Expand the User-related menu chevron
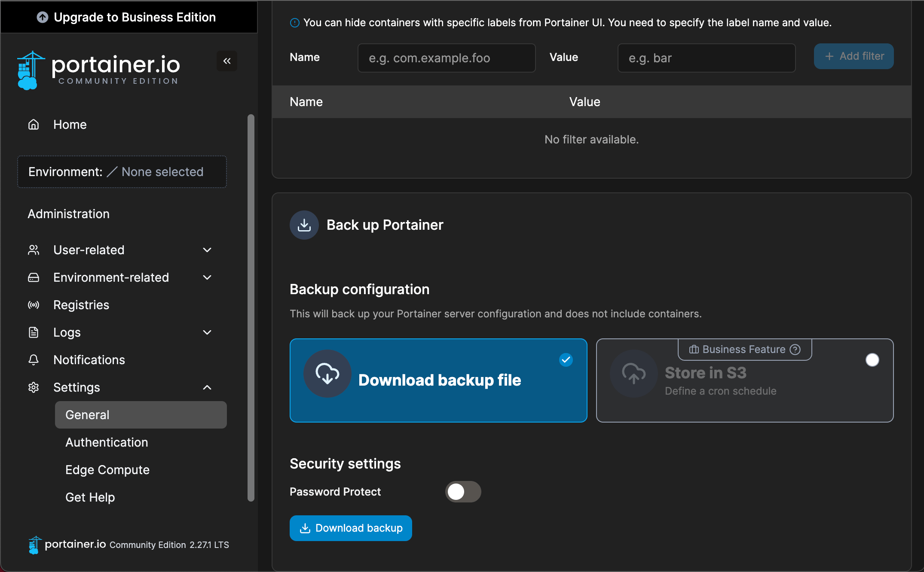This screenshot has width=924, height=572. [x=207, y=250]
